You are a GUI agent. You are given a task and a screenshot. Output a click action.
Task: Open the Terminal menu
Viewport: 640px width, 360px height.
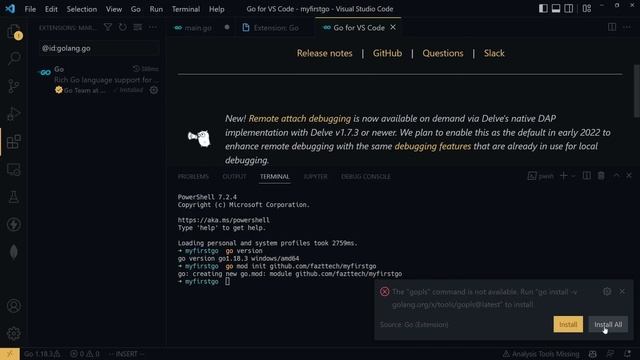click(186, 9)
